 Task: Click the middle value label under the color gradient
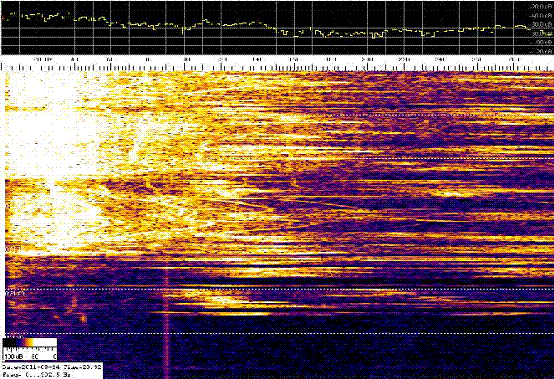36,356
